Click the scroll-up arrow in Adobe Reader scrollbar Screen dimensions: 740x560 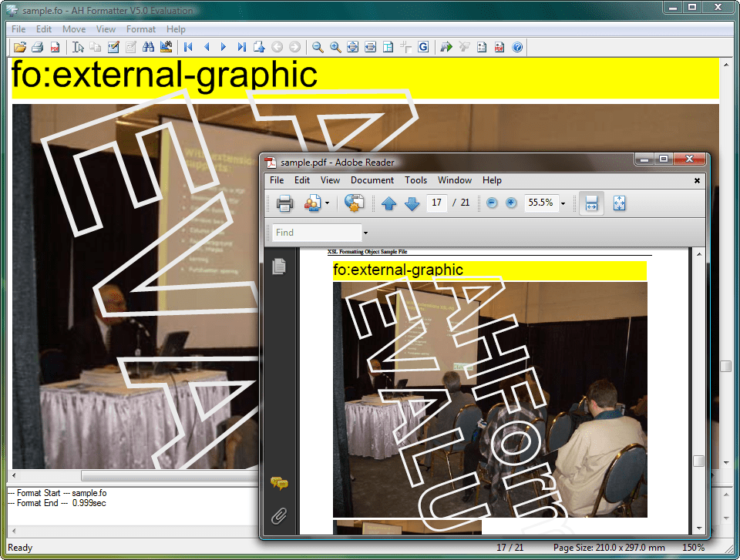699,254
